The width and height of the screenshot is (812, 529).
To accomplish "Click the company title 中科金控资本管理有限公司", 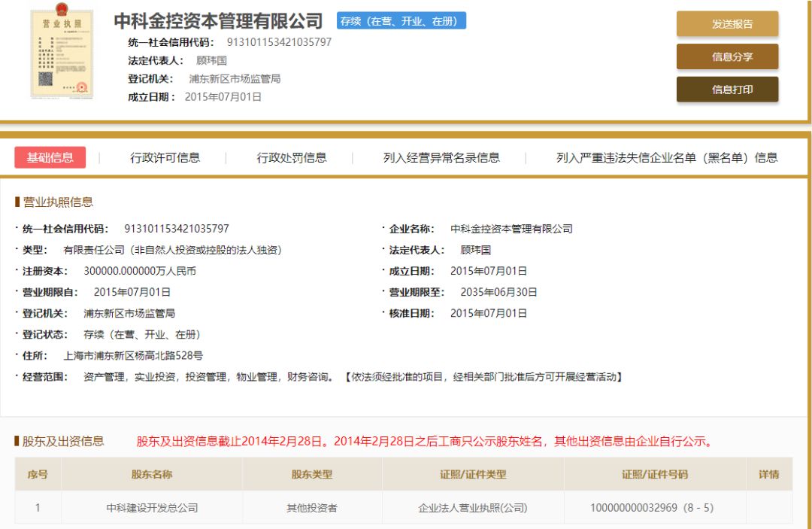I will click(x=218, y=21).
